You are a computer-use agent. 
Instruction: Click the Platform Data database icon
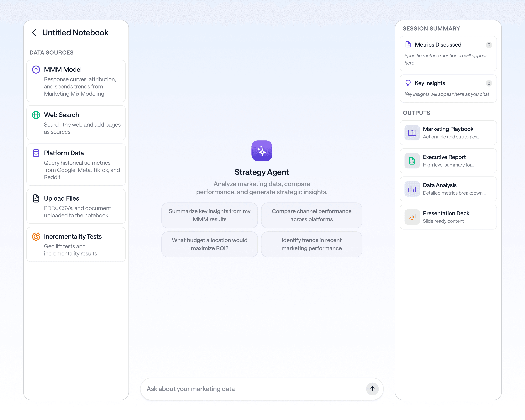[36, 153]
